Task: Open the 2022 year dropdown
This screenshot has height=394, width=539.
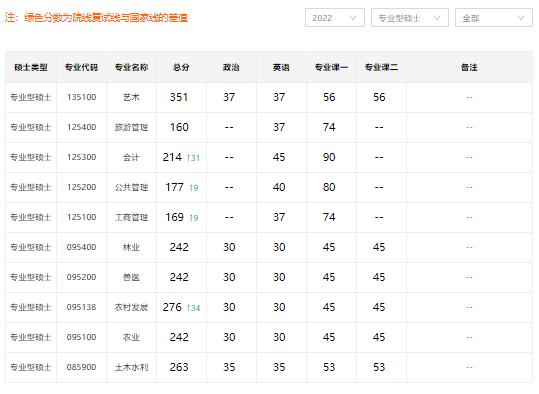Action: [334, 18]
